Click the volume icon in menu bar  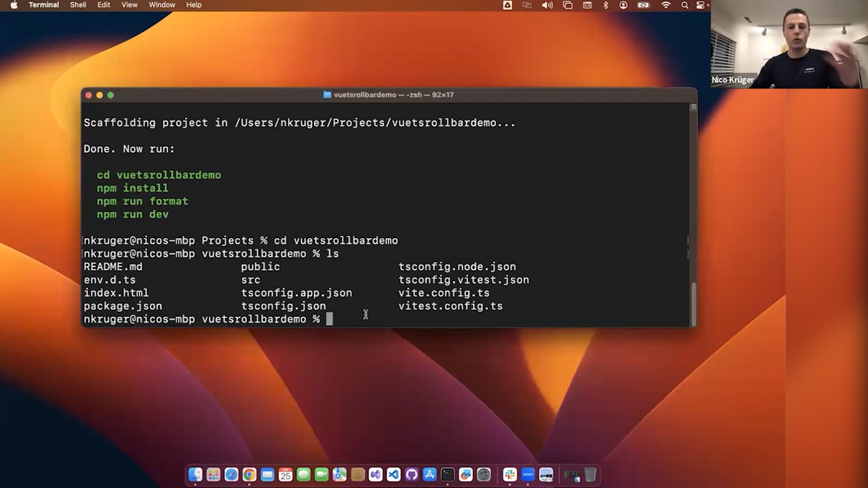click(547, 5)
